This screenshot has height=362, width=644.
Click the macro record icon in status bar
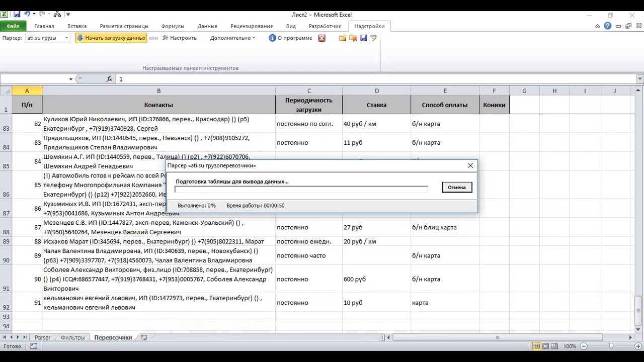click(x=34, y=346)
